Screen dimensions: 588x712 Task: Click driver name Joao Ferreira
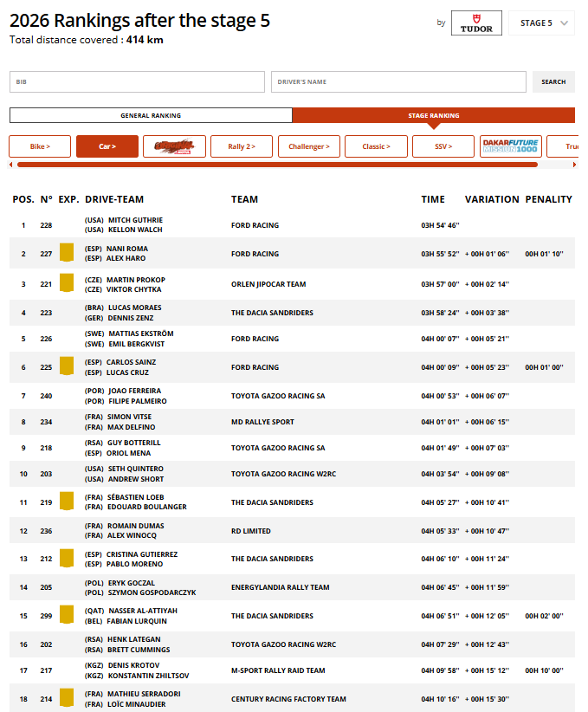click(x=135, y=391)
